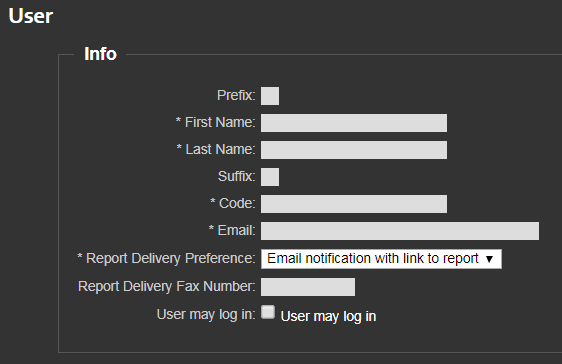Open the Report Delivery Preference dropdown

pos(381,259)
